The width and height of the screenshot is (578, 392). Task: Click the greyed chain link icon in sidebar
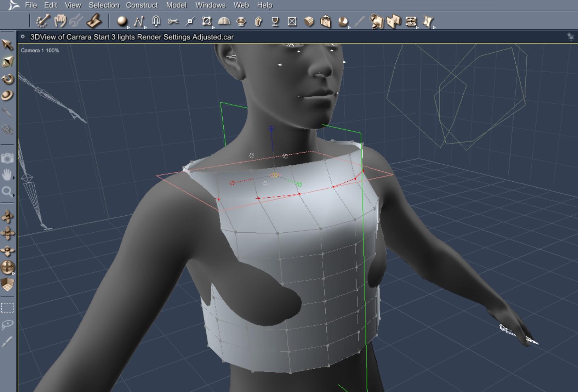(x=7, y=129)
